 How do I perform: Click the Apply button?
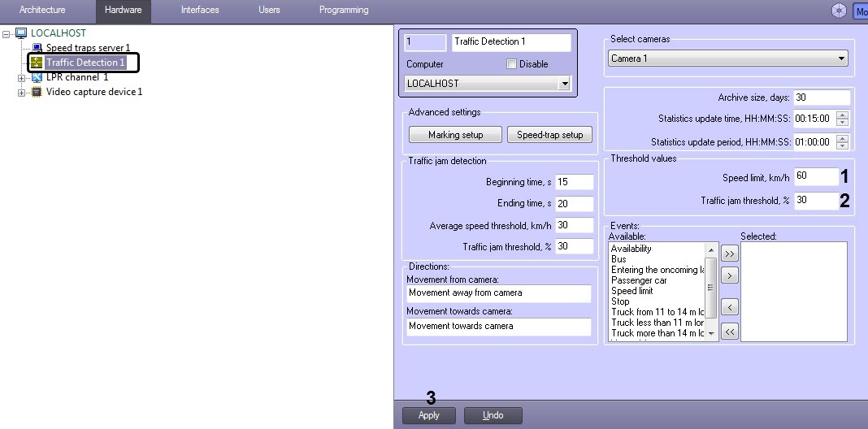tap(429, 415)
